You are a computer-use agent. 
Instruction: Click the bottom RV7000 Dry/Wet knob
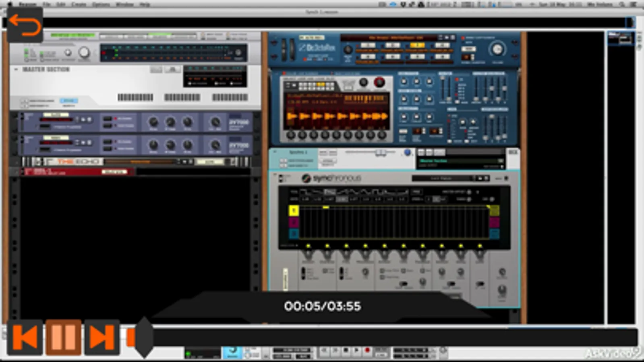pyautogui.click(x=215, y=145)
